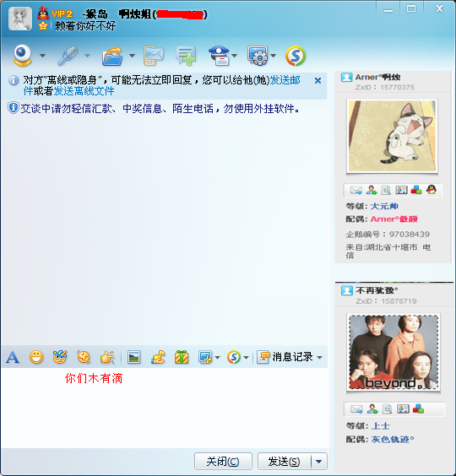
Task: Click the send SMS message icon
Action: [x=154, y=56]
